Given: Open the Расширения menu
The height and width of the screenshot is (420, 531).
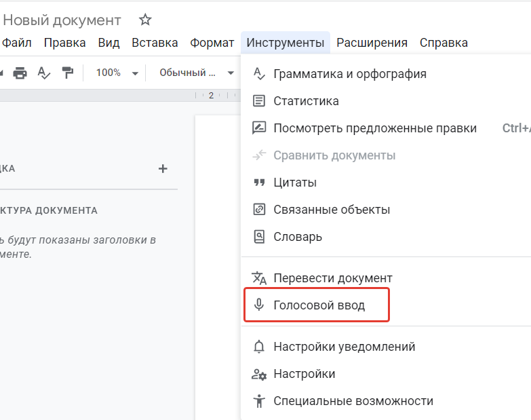Looking at the screenshot, I should tap(372, 43).
